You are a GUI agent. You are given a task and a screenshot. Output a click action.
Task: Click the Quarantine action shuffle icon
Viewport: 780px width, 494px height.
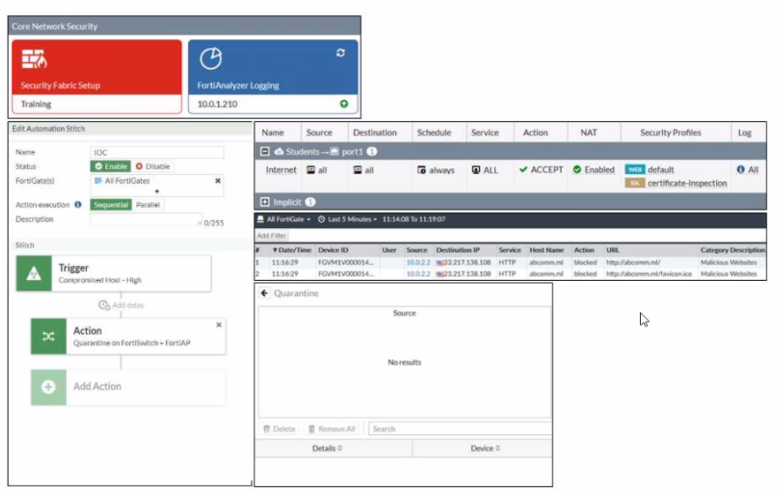[49, 336]
